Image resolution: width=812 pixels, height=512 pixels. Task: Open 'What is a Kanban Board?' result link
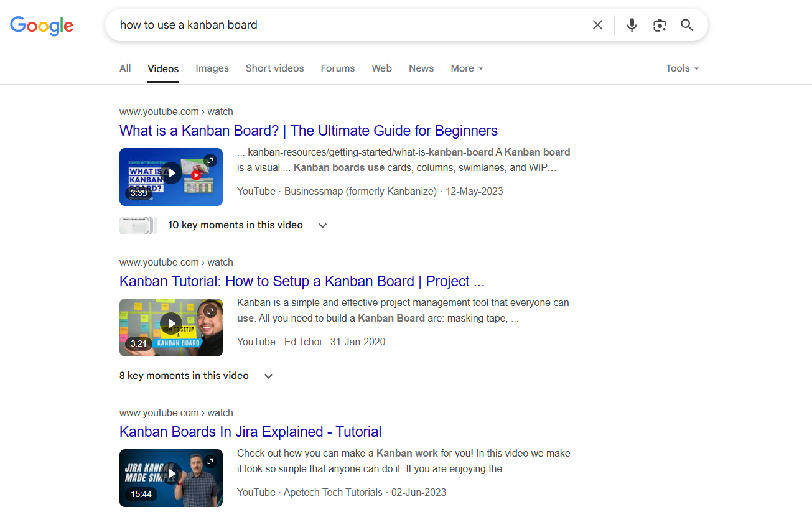click(309, 131)
